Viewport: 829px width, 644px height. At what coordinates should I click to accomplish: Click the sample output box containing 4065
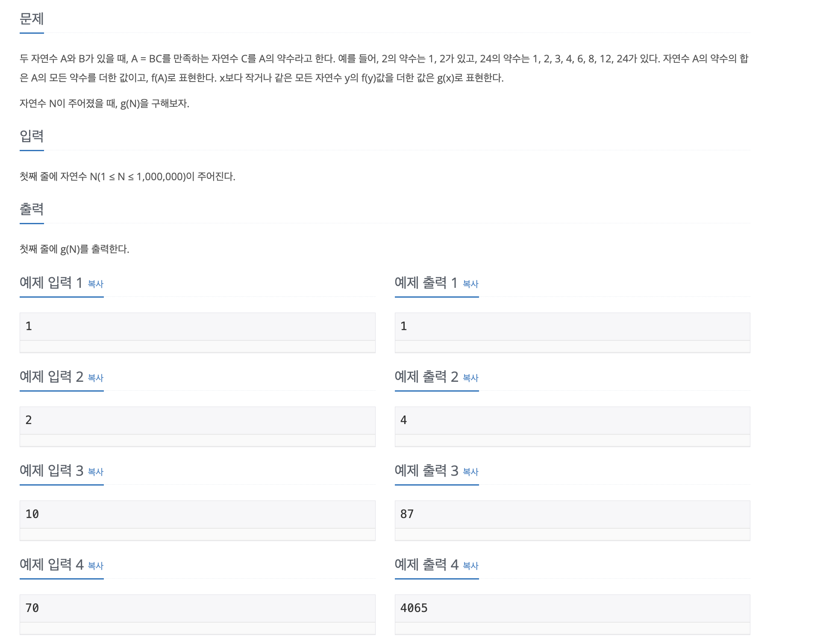point(572,609)
